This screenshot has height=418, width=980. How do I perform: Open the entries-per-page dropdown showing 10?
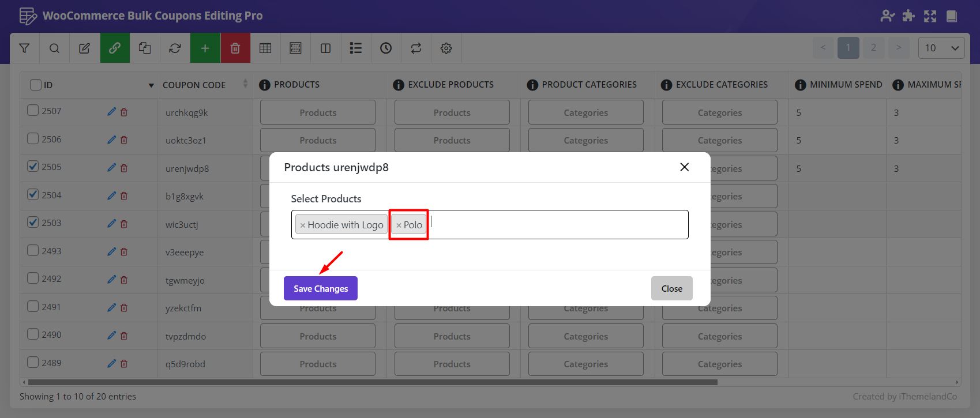tap(941, 48)
